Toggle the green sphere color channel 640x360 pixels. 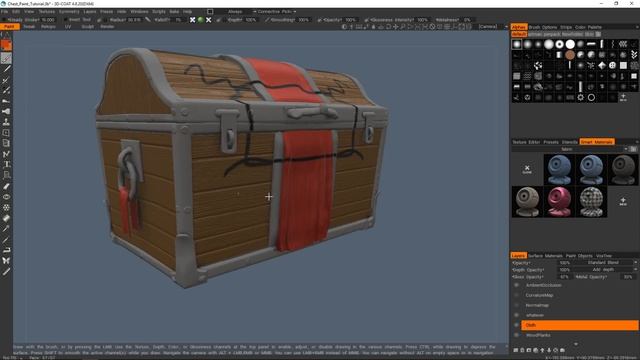(x=200, y=20)
